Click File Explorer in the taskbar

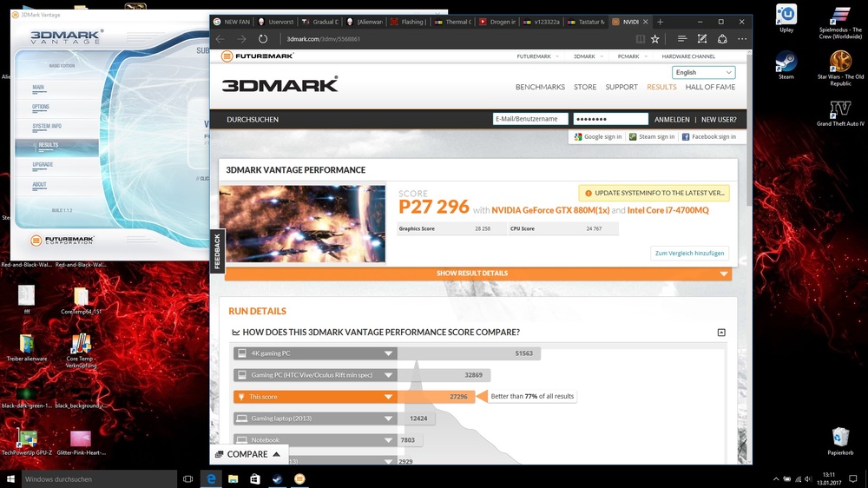tap(233, 478)
